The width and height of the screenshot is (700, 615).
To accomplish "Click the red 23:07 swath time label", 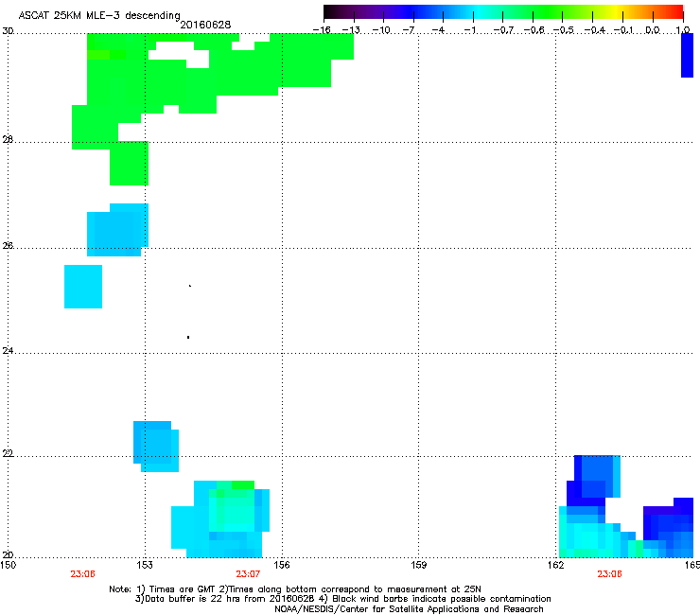I will (x=248, y=574).
